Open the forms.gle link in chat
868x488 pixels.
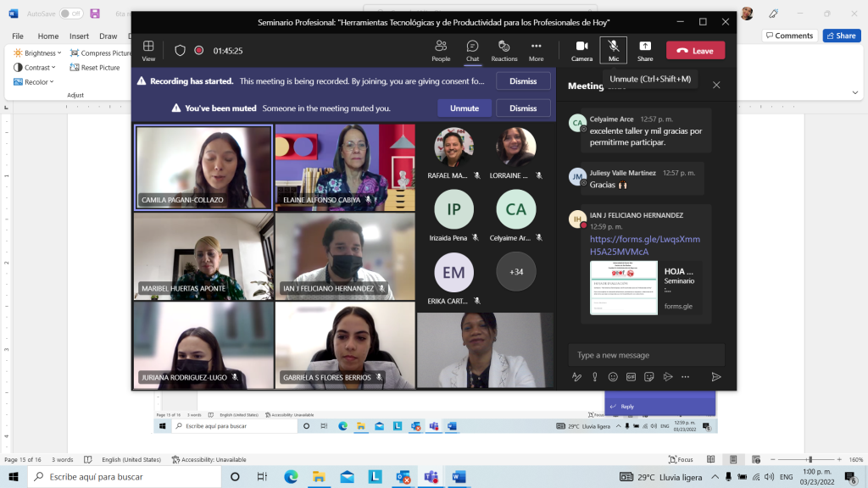[645, 245]
